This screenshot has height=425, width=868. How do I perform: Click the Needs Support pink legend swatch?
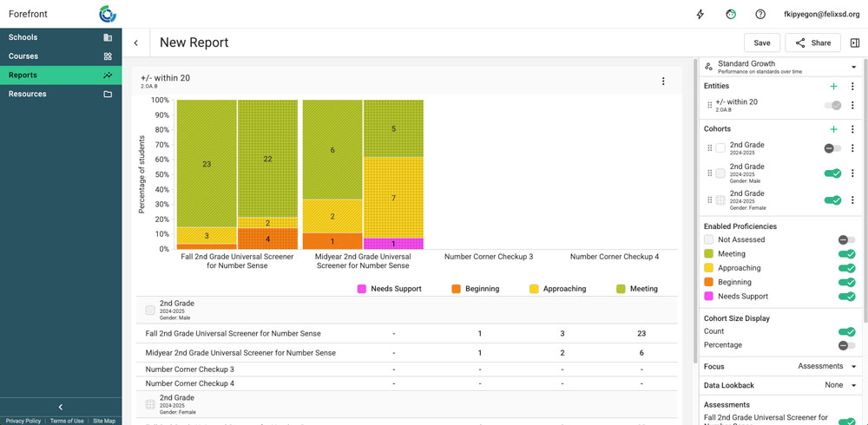tap(362, 289)
